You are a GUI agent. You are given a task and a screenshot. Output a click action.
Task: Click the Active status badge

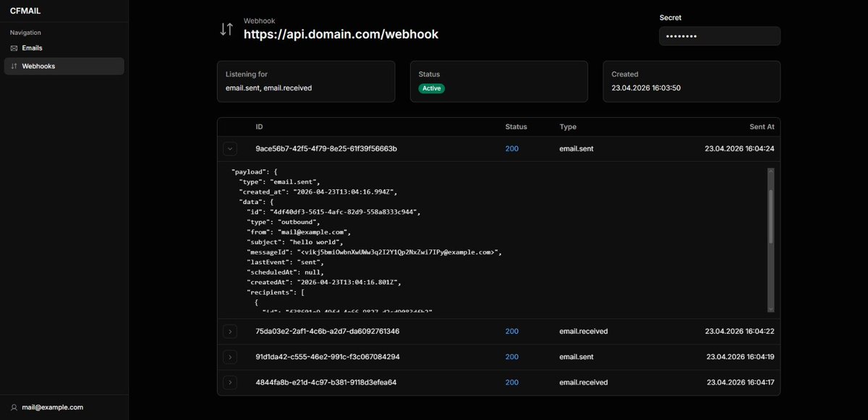pyautogui.click(x=432, y=88)
